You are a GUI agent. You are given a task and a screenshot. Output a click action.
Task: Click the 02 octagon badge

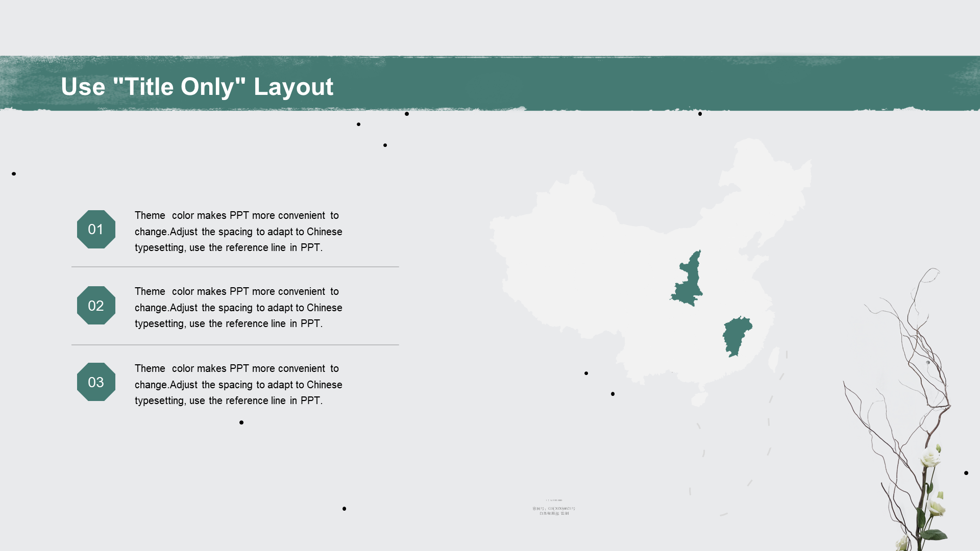[96, 306]
